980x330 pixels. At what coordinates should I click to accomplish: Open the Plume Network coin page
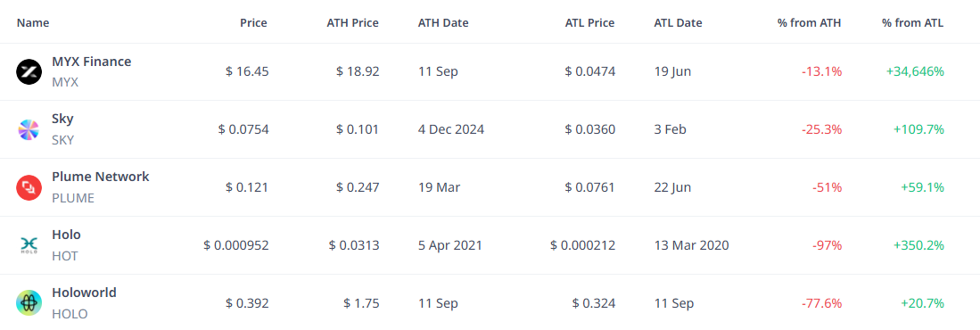click(101, 177)
